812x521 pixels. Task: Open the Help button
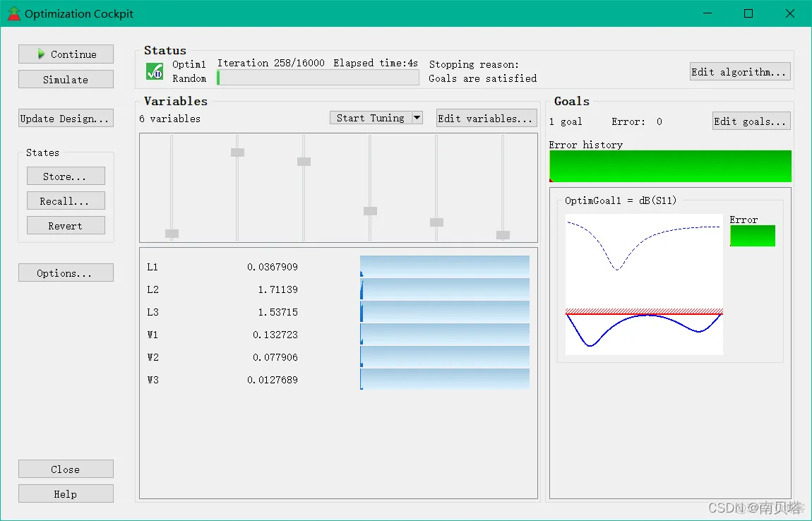(66, 493)
